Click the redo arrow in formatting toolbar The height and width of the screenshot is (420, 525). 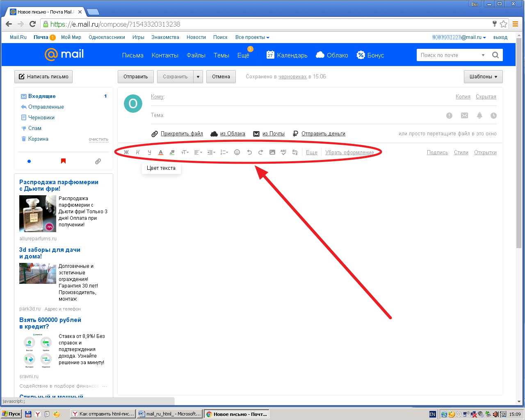coord(260,152)
